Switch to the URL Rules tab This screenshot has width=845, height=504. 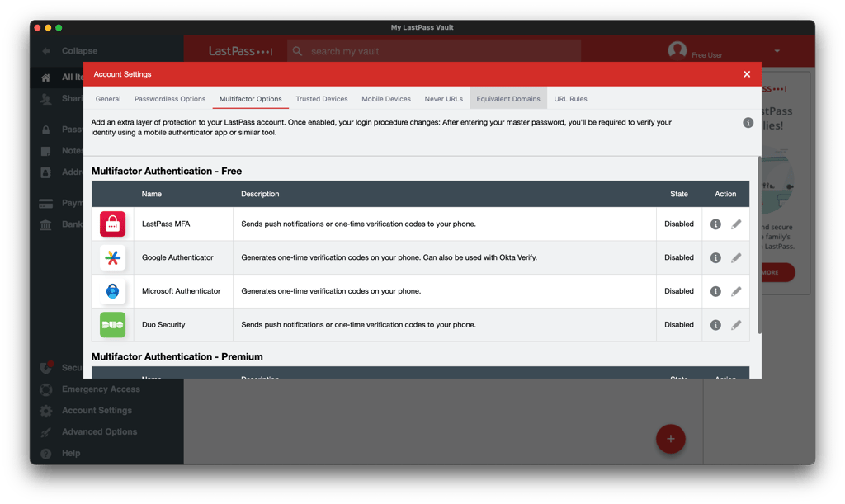(570, 99)
